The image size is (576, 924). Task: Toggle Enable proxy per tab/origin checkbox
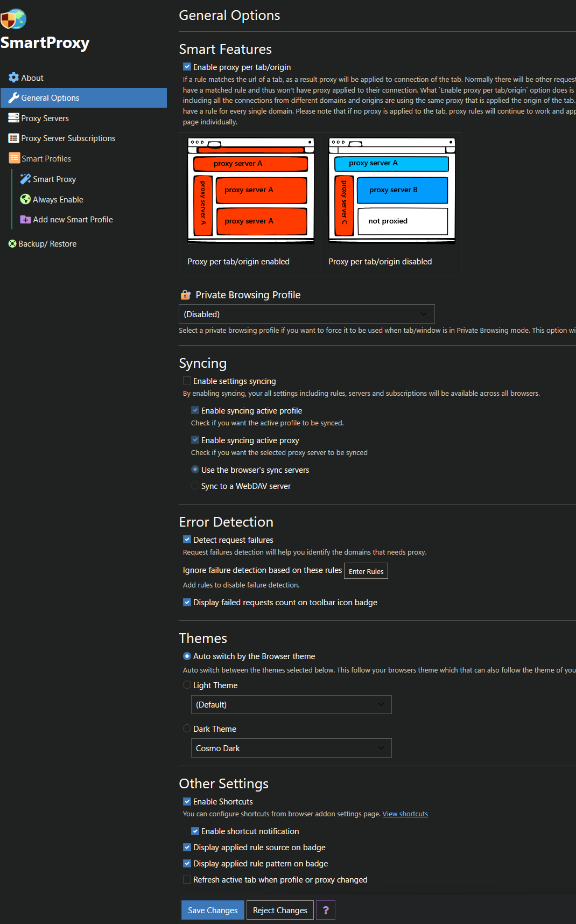(x=187, y=67)
